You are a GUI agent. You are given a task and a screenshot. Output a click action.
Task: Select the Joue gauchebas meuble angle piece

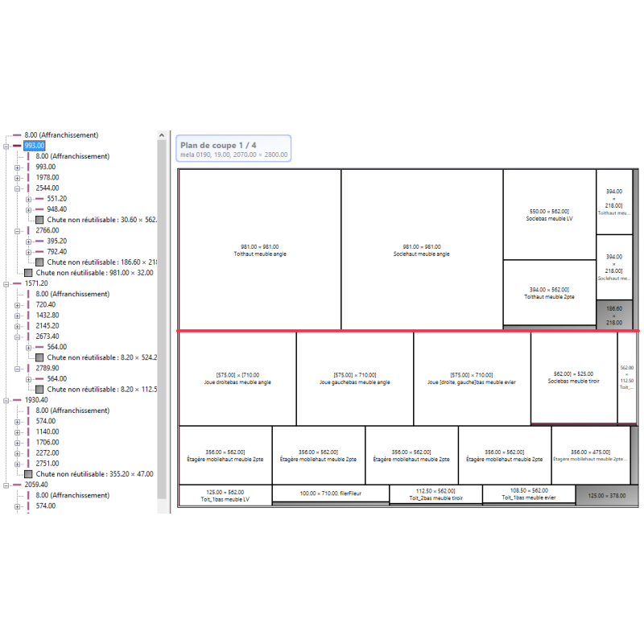coord(354,378)
